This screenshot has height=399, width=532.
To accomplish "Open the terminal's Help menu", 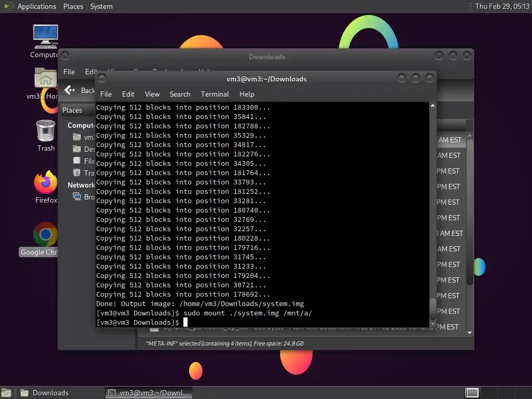I will (247, 94).
